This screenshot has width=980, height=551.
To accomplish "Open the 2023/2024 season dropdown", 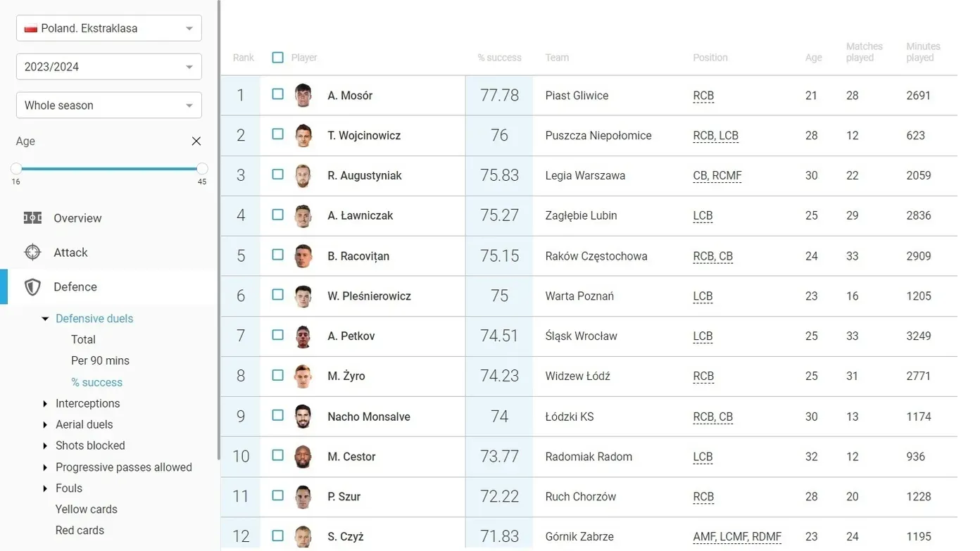I will pyautogui.click(x=109, y=67).
